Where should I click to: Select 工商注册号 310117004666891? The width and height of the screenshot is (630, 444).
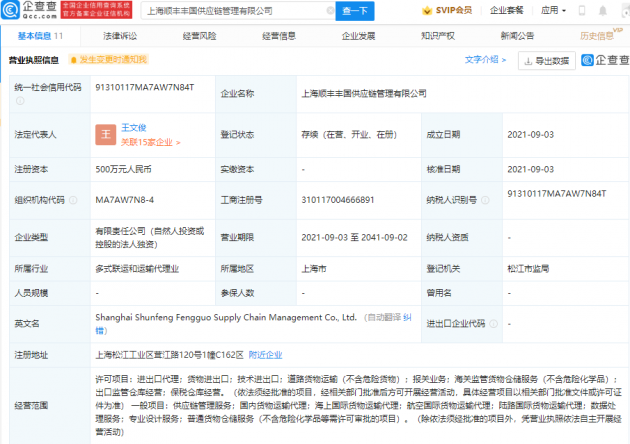coord(338,200)
